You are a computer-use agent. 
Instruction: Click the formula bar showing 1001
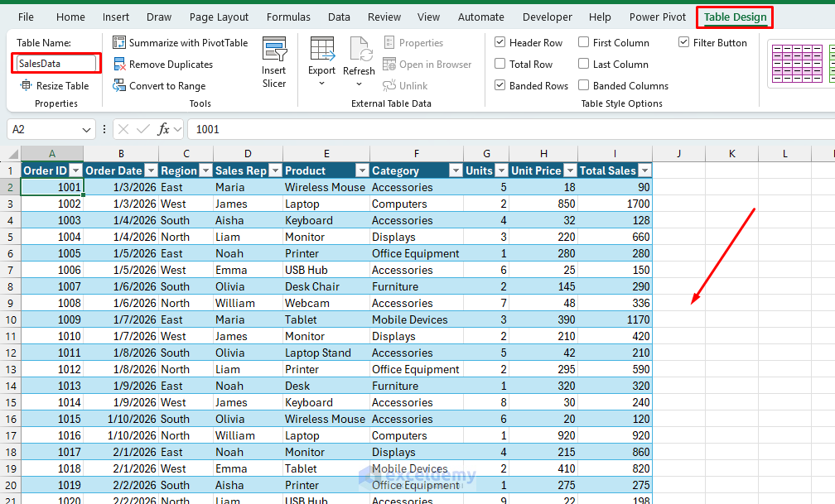click(511, 129)
